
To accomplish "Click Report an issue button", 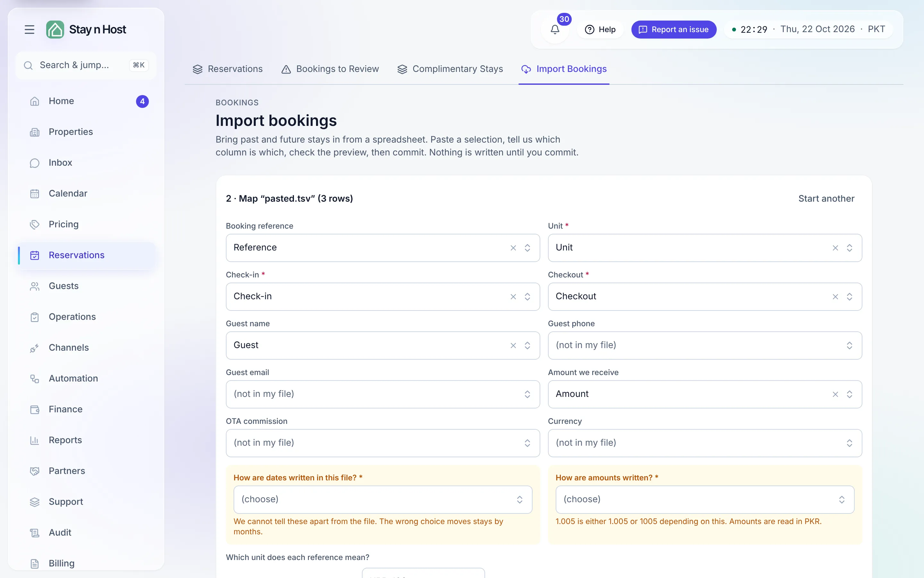I will pyautogui.click(x=673, y=30).
